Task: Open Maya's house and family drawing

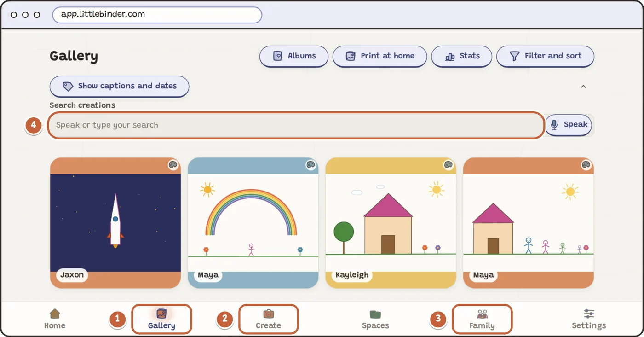Action: click(529, 223)
